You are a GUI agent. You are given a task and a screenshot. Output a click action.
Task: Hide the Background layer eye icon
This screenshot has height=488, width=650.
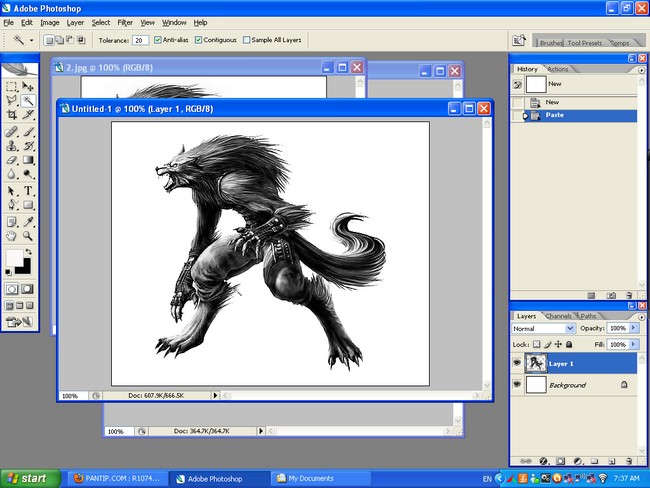[517, 384]
